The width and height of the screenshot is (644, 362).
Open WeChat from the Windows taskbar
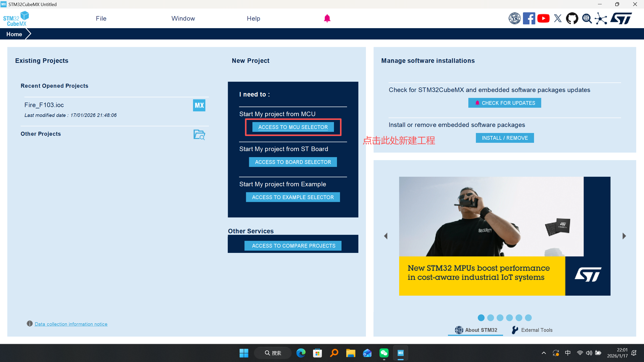[384, 353]
